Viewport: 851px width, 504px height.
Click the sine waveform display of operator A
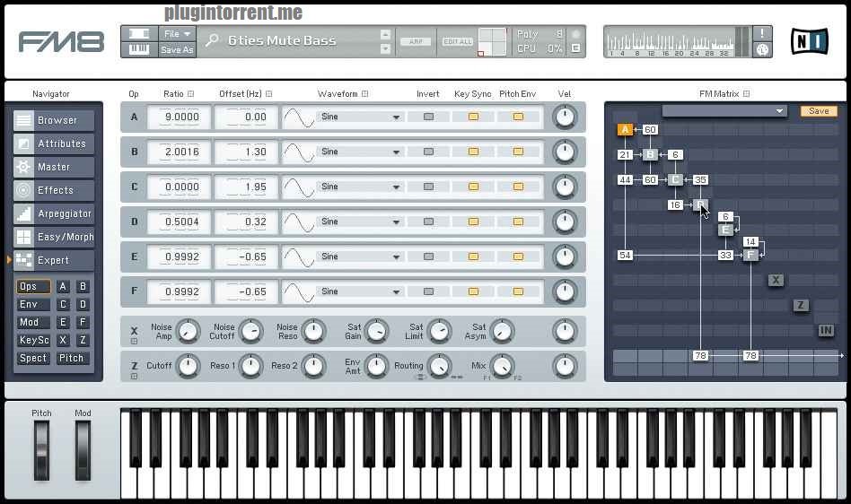[x=299, y=117]
